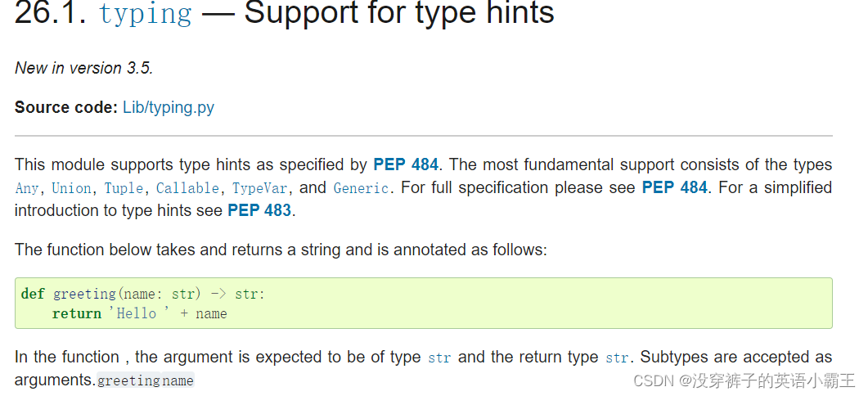
Task: Open the Callable type reference
Action: tap(187, 188)
